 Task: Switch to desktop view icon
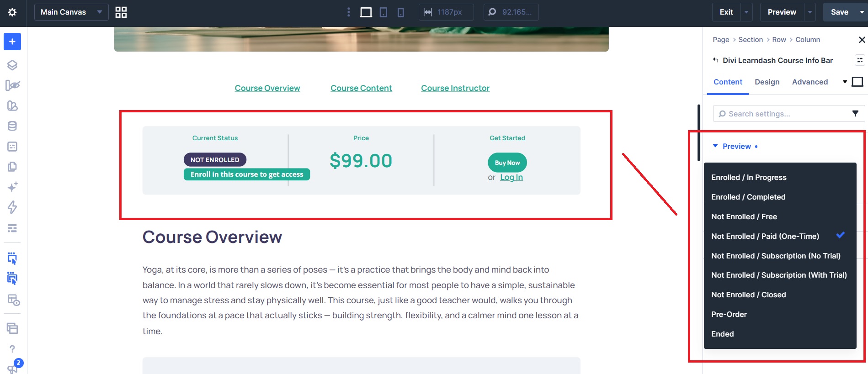click(366, 12)
